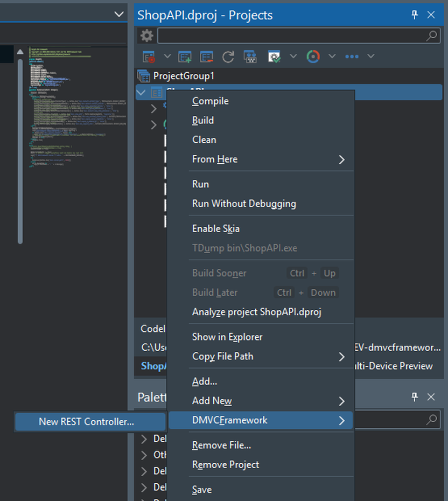Click the ProjectGroup1 group icon
The height and width of the screenshot is (501, 448).
(x=144, y=76)
